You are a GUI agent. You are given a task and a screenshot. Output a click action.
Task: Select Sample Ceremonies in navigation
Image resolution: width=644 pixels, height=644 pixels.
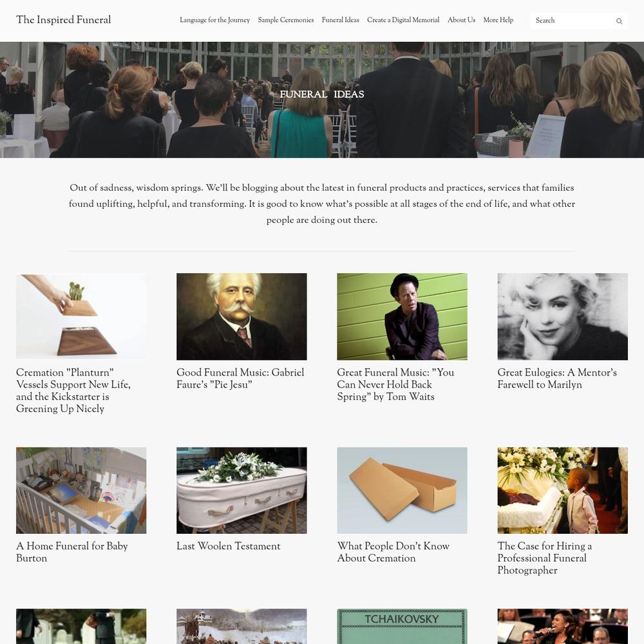click(286, 20)
